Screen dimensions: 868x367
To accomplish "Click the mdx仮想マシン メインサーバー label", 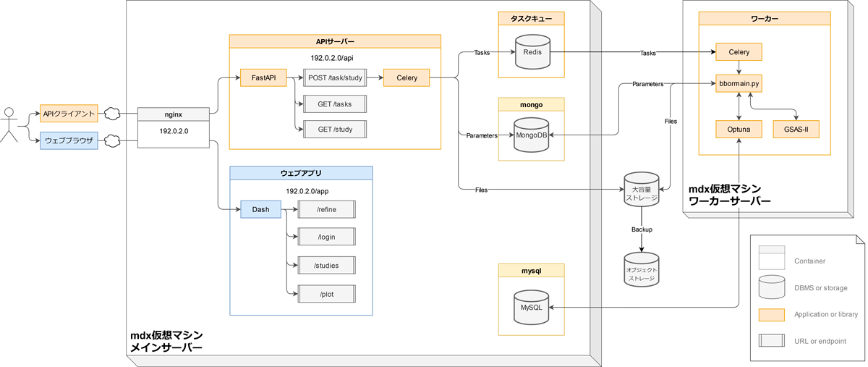I will (166, 342).
